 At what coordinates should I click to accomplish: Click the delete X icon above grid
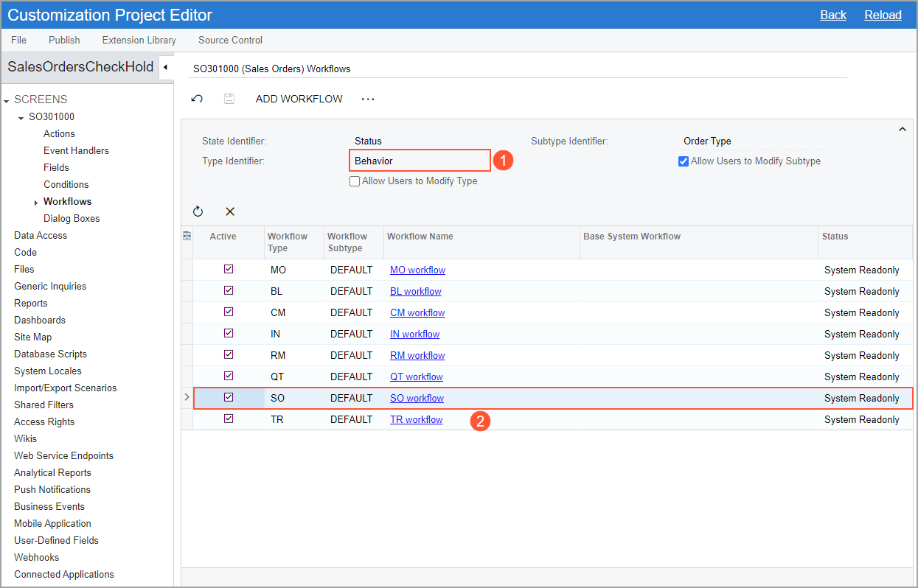pyautogui.click(x=230, y=211)
